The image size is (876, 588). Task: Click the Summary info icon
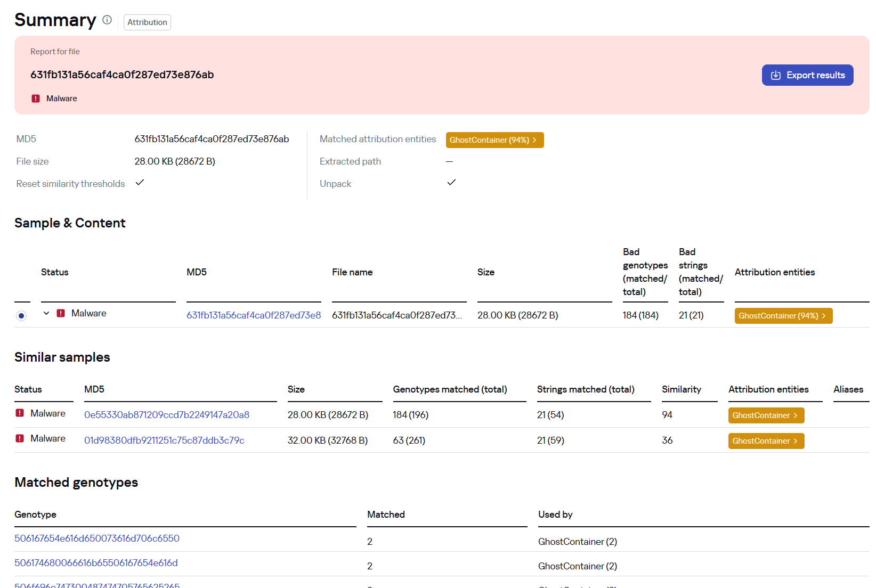tap(107, 20)
